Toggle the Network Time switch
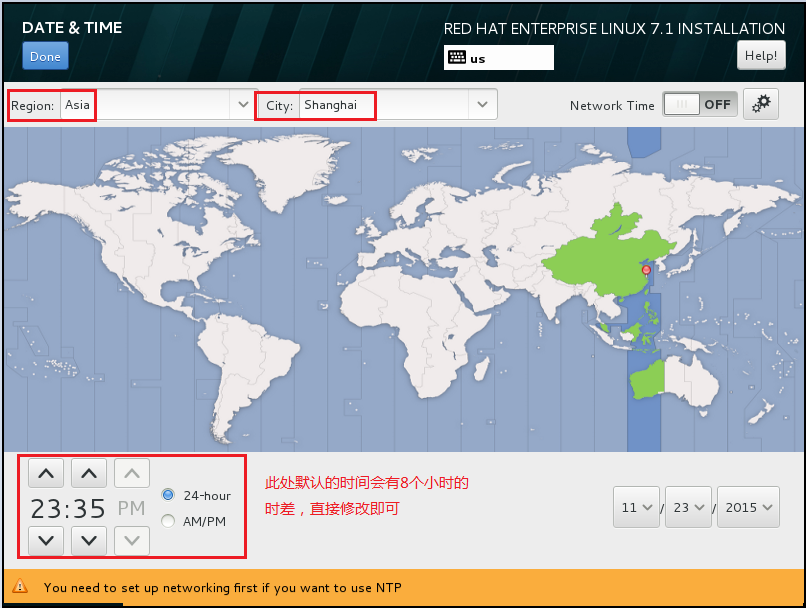 [700, 104]
